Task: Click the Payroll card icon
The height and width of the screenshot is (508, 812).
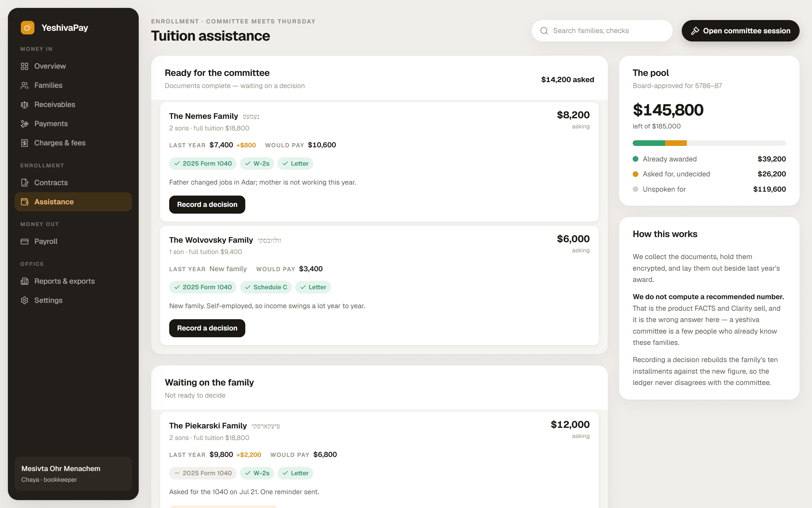Action: click(25, 241)
